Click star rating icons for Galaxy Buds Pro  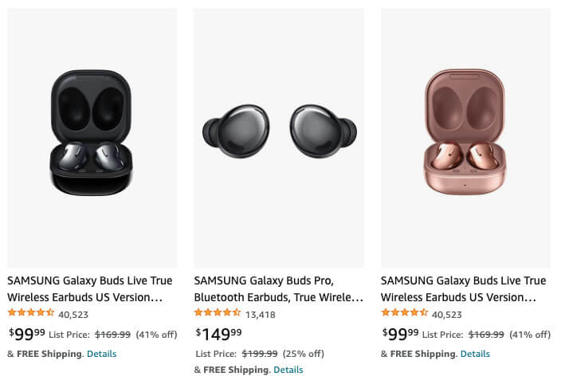[218, 313]
